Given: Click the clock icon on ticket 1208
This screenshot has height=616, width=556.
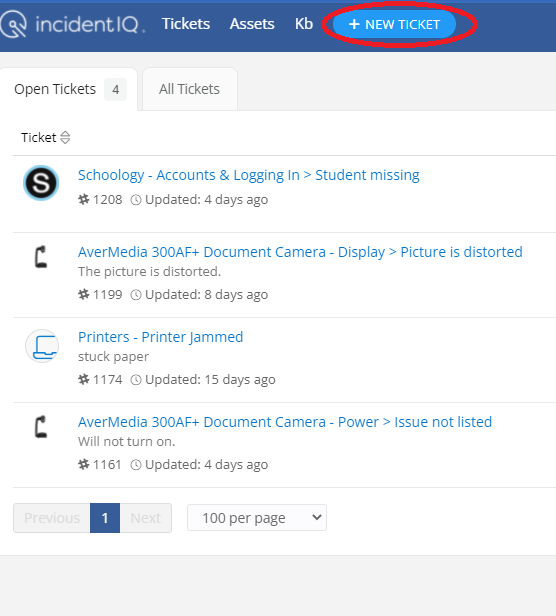Looking at the screenshot, I should coord(136,200).
